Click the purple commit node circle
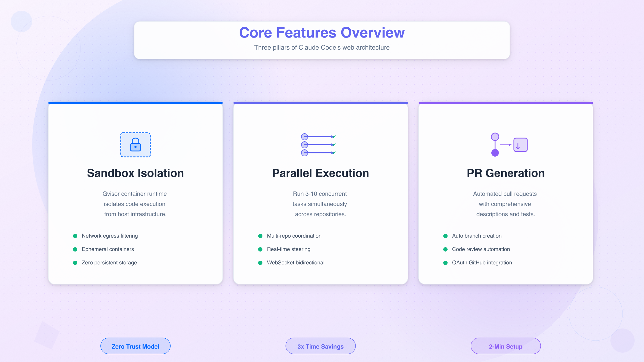The width and height of the screenshot is (644, 362). point(495,153)
